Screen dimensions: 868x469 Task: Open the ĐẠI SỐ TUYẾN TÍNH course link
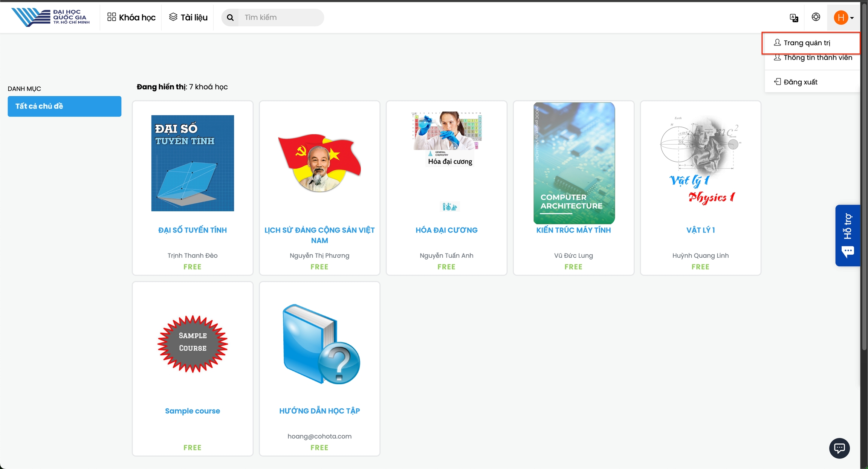click(192, 230)
